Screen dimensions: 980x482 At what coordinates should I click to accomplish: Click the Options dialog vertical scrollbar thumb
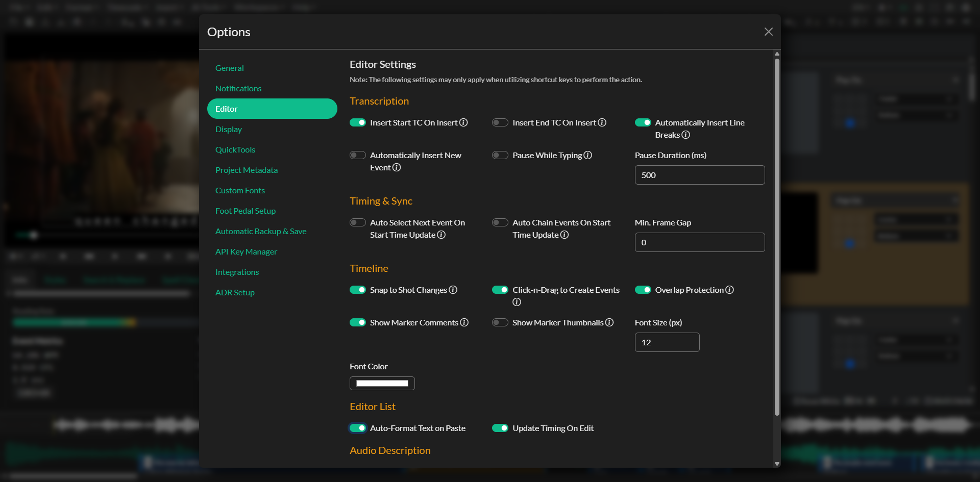pyautogui.click(x=777, y=237)
